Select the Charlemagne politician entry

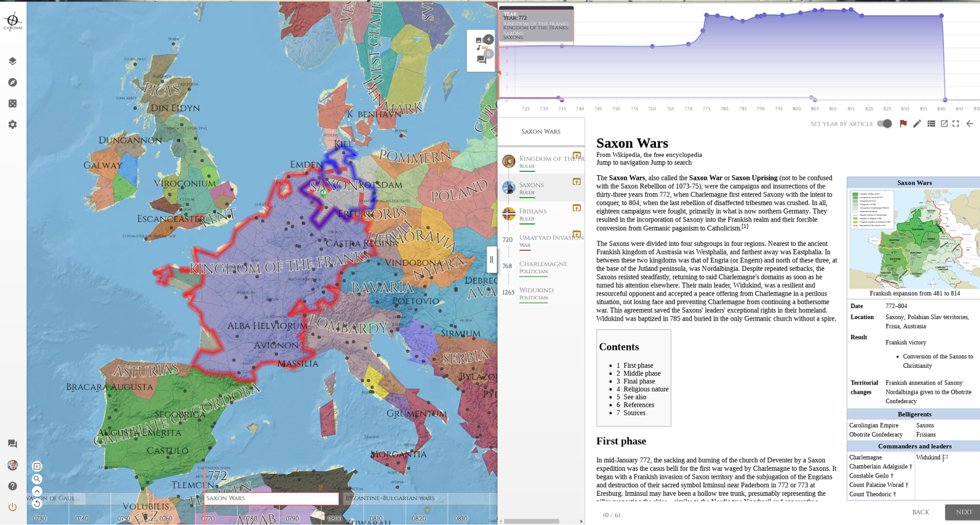tap(542, 267)
